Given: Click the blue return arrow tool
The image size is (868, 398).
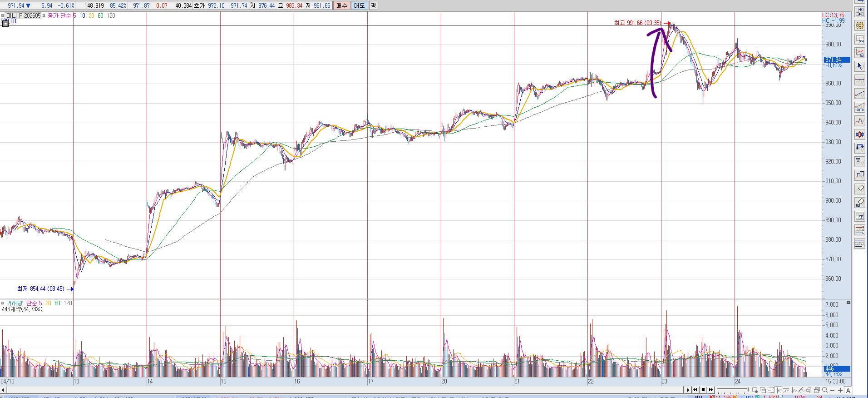Looking at the screenshot, I should click(859, 148).
